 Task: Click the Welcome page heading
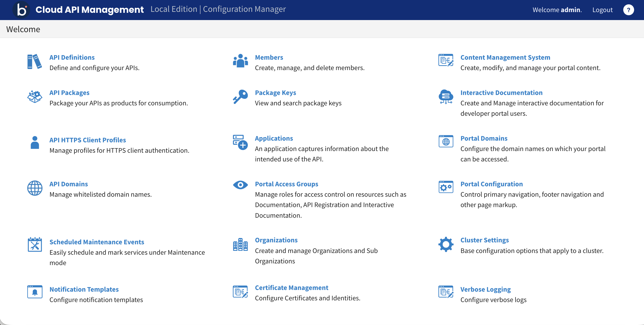[x=23, y=29]
